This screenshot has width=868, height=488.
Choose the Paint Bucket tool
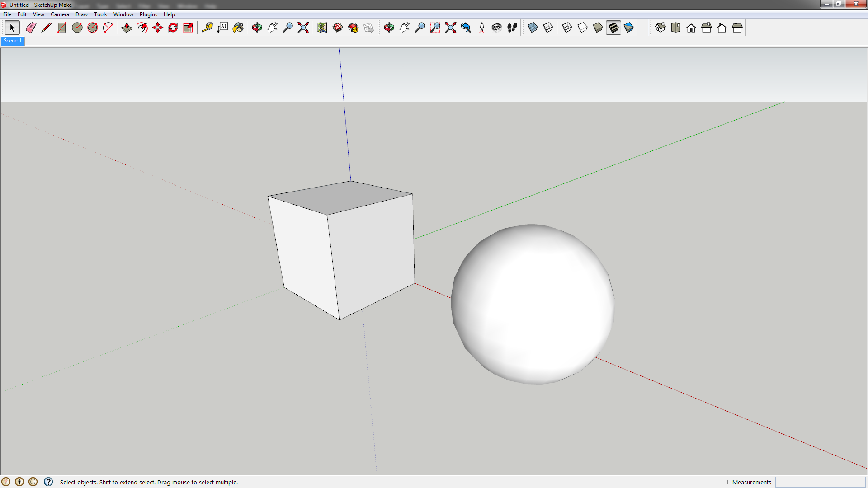[x=238, y=28]
